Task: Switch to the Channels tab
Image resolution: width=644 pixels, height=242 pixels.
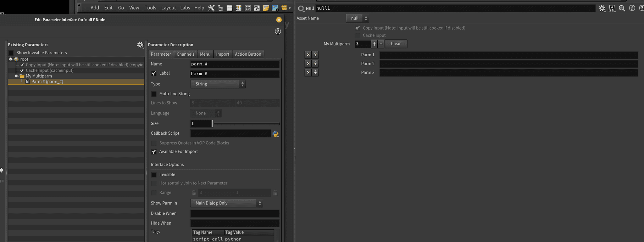Action: pos(185,54)
